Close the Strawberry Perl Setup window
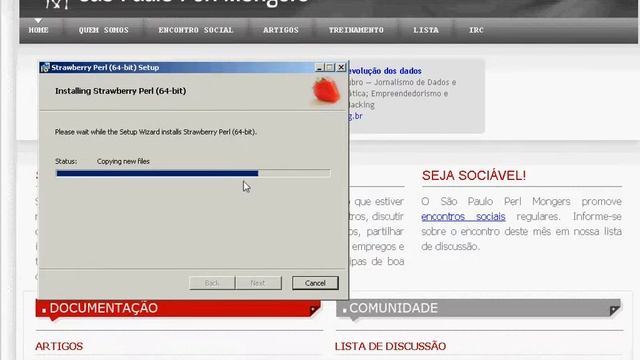The width and height of the screenshot is (640, 360). tap(341, 67)
